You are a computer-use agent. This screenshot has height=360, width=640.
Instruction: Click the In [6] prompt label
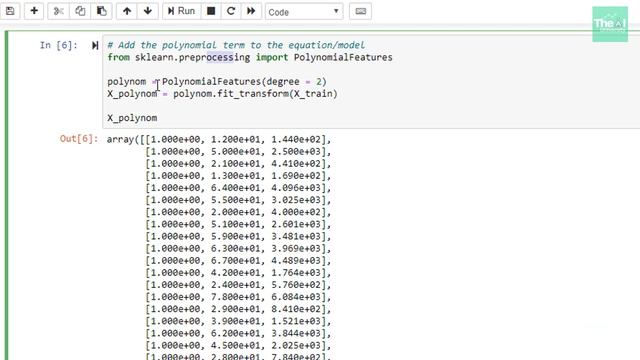click(x=58, y=45)
